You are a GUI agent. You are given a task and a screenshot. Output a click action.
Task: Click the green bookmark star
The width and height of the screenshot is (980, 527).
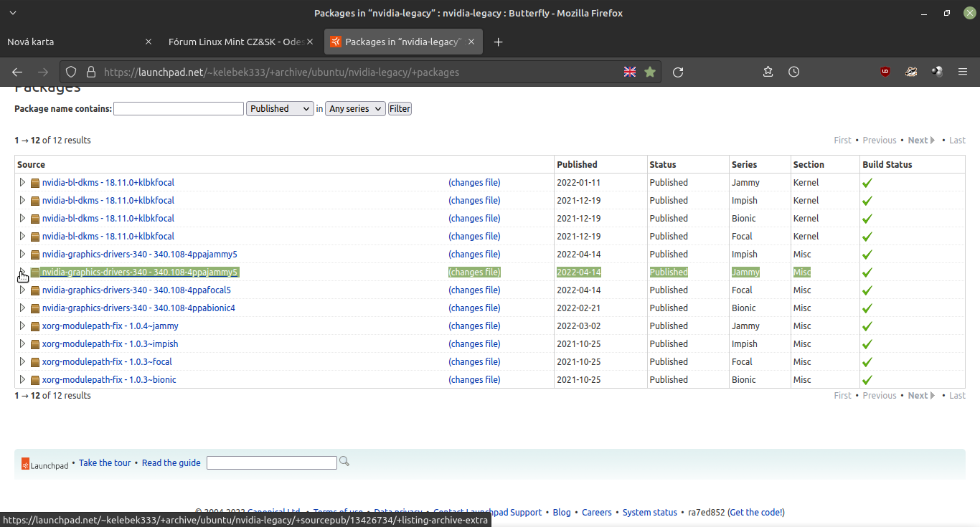coord(650,72)
